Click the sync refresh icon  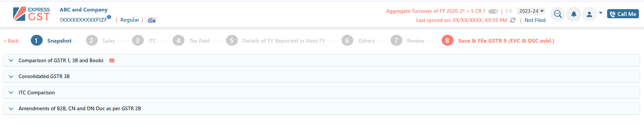pyautogui.click(x=513, y=20)
